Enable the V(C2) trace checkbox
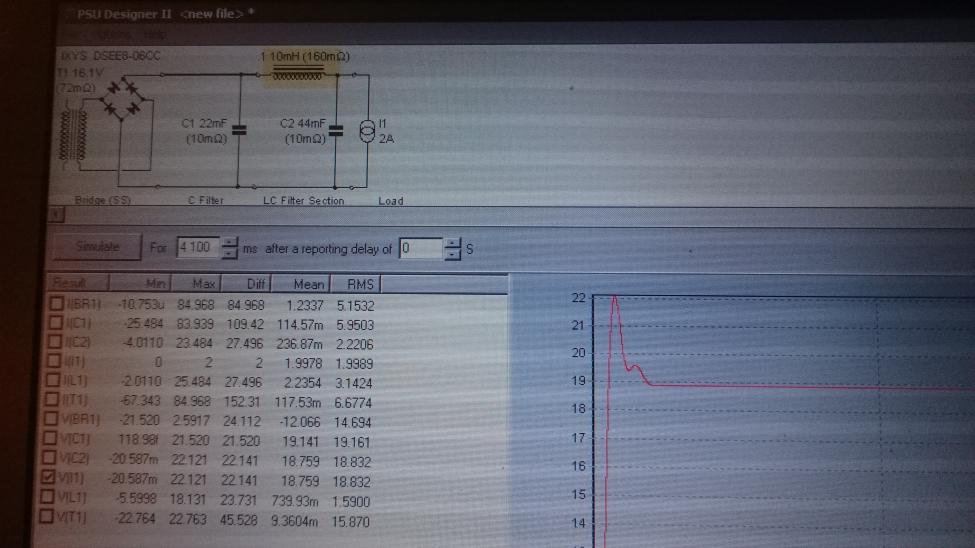975x548 pixels. 49,458
